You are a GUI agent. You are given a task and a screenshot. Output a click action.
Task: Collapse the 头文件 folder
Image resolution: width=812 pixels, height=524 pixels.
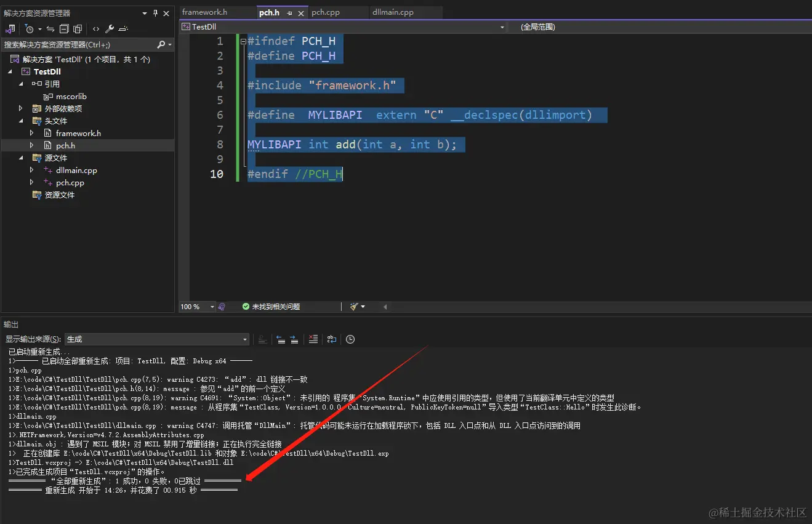coord(21,121)
